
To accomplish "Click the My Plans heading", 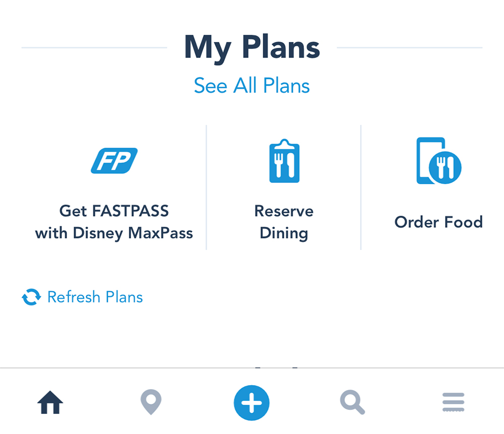I will [x=251, y=47].
